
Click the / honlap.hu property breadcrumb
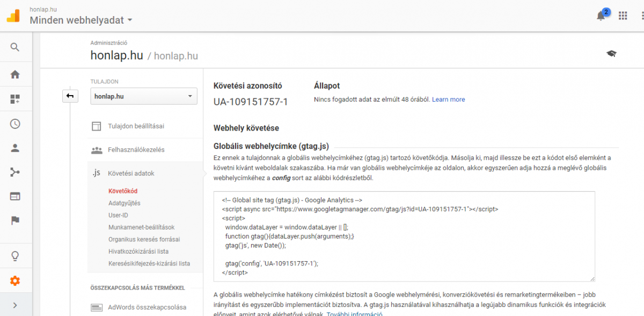pos(173,56)
